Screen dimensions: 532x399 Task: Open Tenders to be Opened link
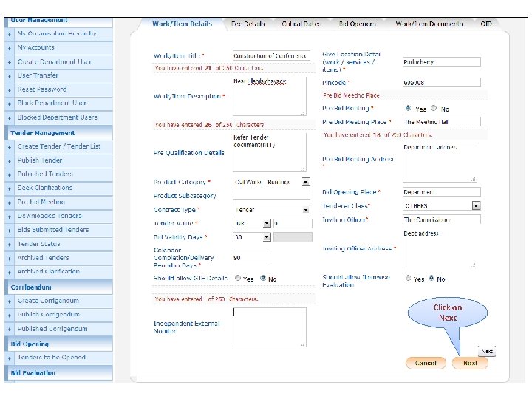click(52, 358)
